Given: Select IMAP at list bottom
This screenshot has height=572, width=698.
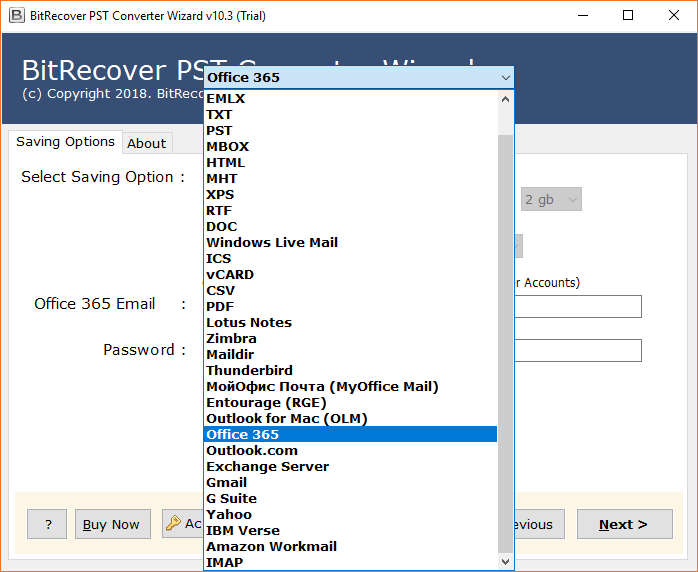Looking at the screenshot, I should 350,563.
